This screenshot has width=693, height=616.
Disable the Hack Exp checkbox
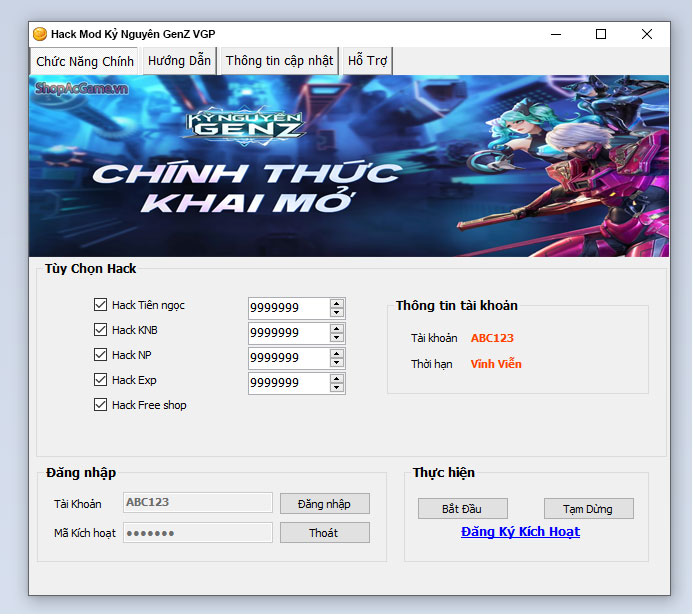coord(100,380)
